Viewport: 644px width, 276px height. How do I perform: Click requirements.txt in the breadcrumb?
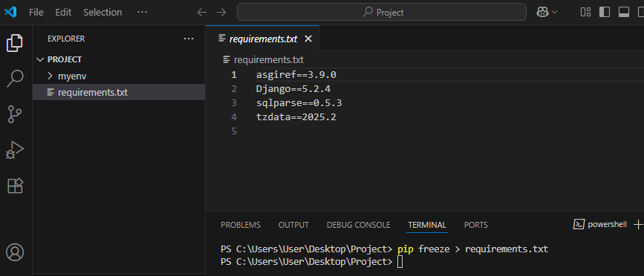269,60
